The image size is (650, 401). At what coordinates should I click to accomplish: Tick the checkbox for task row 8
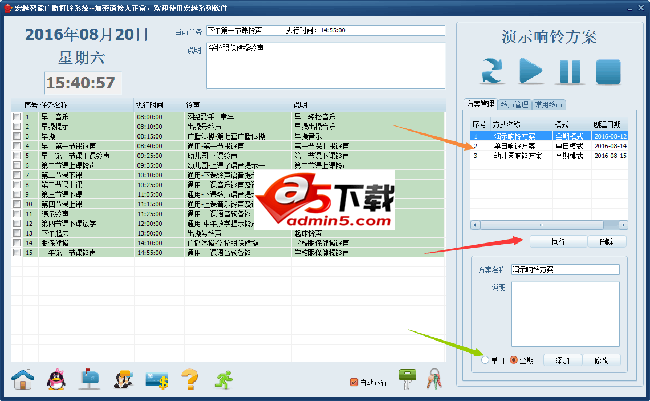[17, 185]
